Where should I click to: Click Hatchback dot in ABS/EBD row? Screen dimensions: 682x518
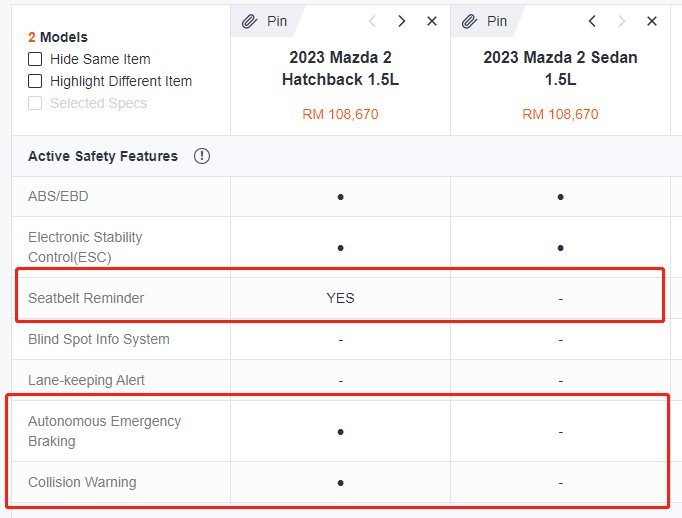coord(341,197)
